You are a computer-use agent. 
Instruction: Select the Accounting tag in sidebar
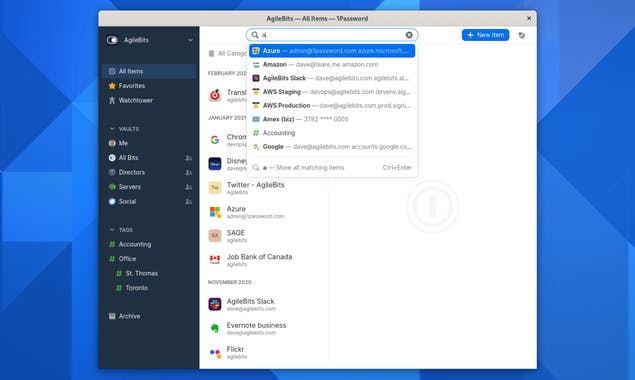(149, 244)
